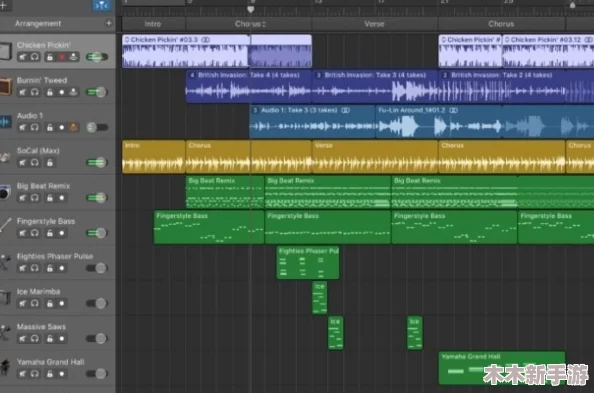Solo the Big Beat Remix track

click(x=34, y=198)
